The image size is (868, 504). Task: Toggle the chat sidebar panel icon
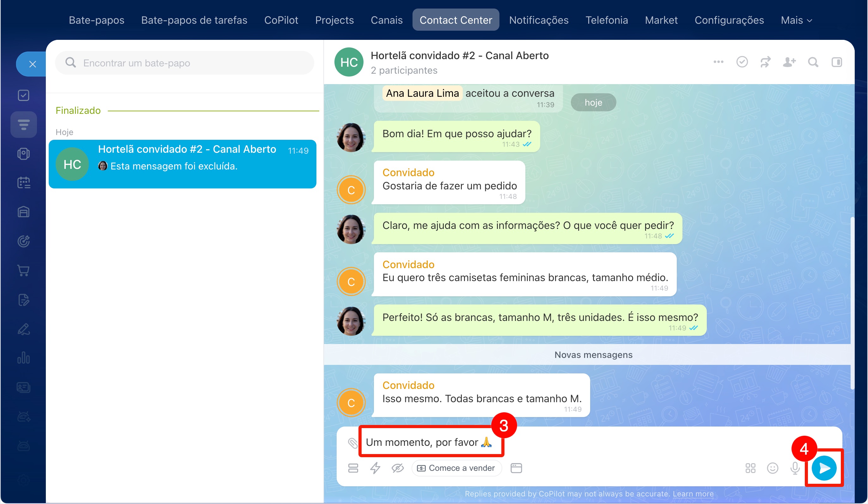(837, 62)
